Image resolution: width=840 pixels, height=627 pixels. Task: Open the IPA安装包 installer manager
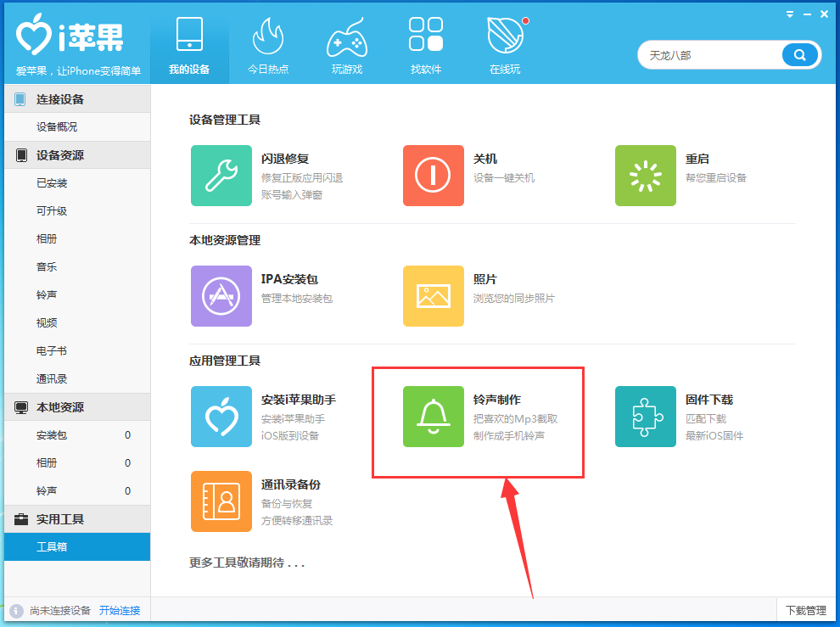221,296
